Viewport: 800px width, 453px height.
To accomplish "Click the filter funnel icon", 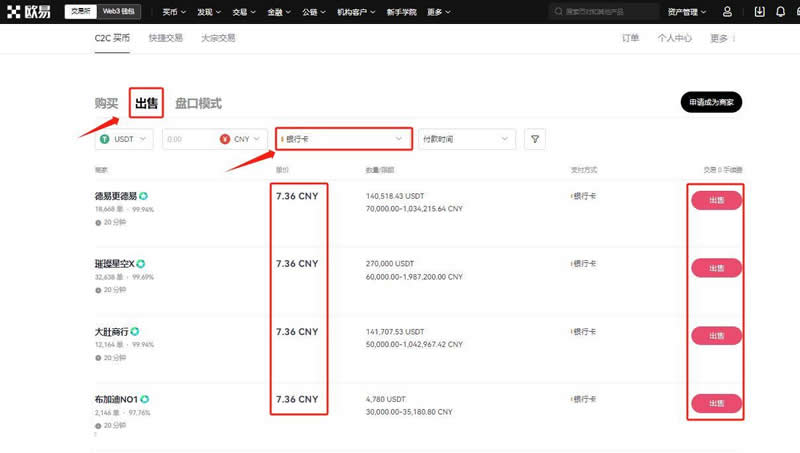I will (x=535, y=139).
